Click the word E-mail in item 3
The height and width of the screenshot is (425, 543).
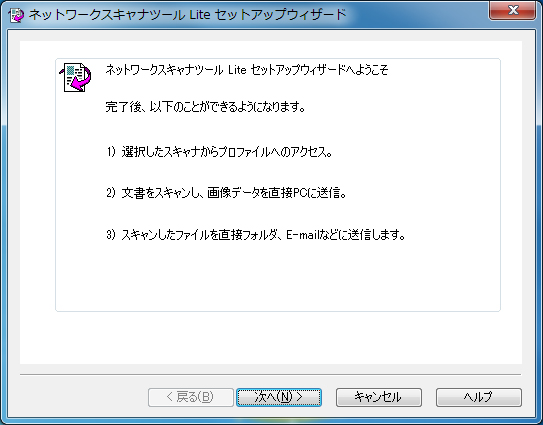click(x=302, y=235)
